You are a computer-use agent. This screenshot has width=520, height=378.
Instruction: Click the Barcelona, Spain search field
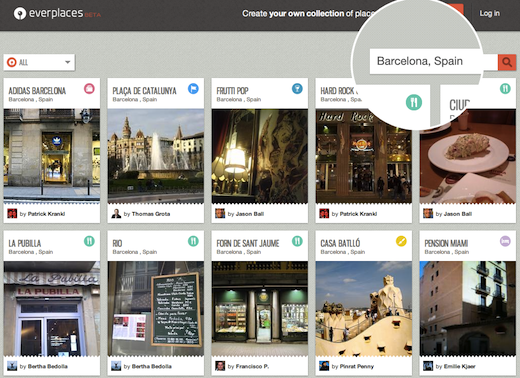(x=433, y=61)
